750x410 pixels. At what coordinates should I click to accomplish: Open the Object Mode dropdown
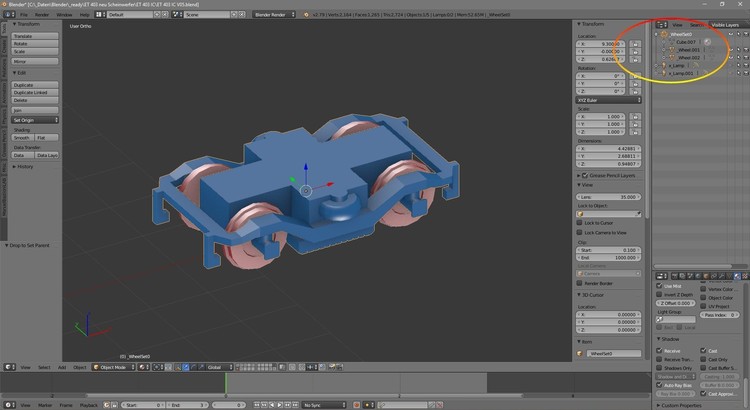click(x=114, y=367)
